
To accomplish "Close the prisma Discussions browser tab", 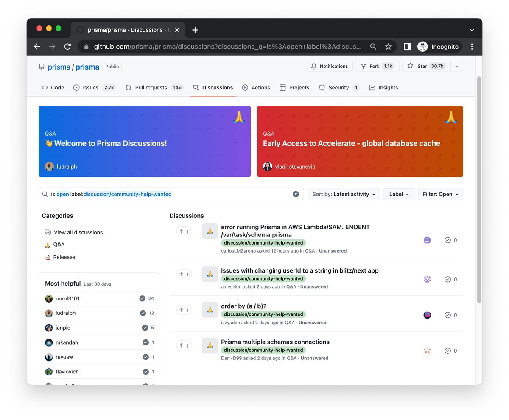I will click(x=177, y=30).
